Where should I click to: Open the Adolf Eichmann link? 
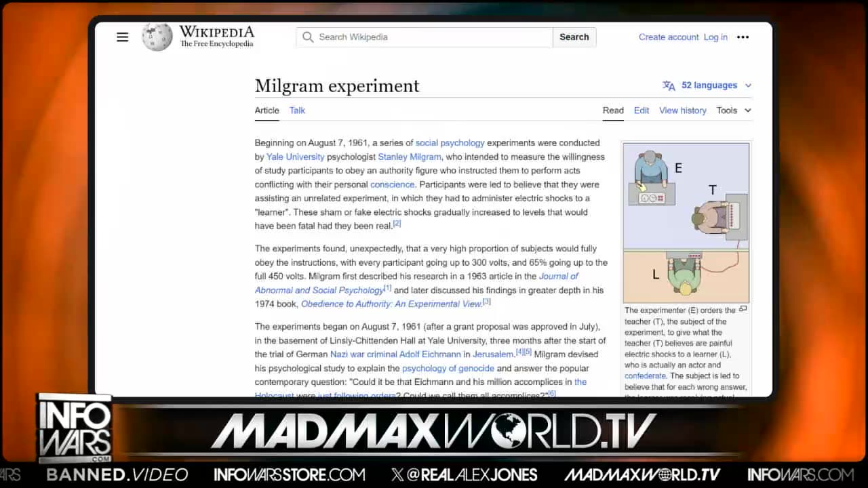click(x=431, y=354)
